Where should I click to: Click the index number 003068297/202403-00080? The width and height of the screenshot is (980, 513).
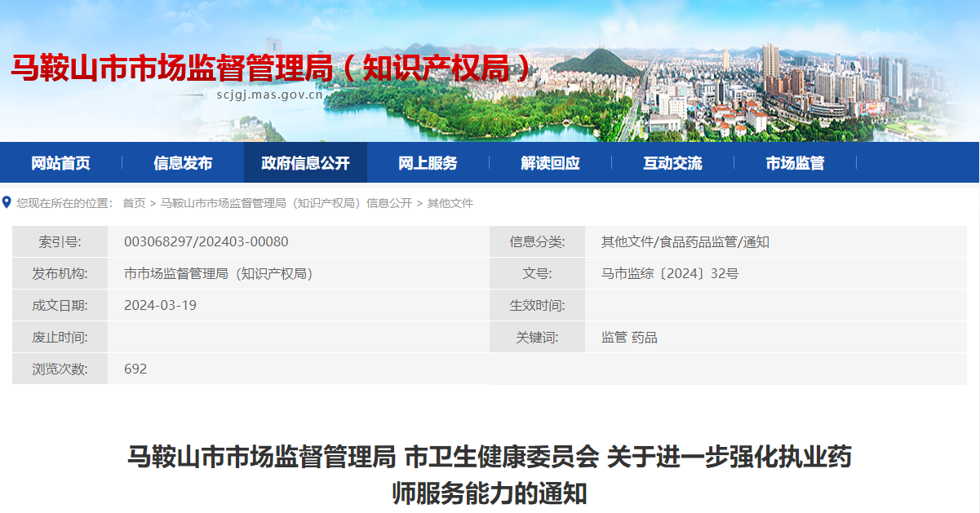point(206,242)
